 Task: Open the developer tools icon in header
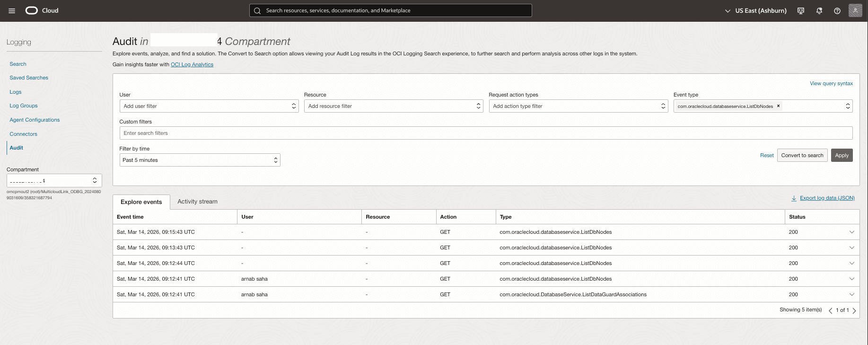(x=801, y=11)
